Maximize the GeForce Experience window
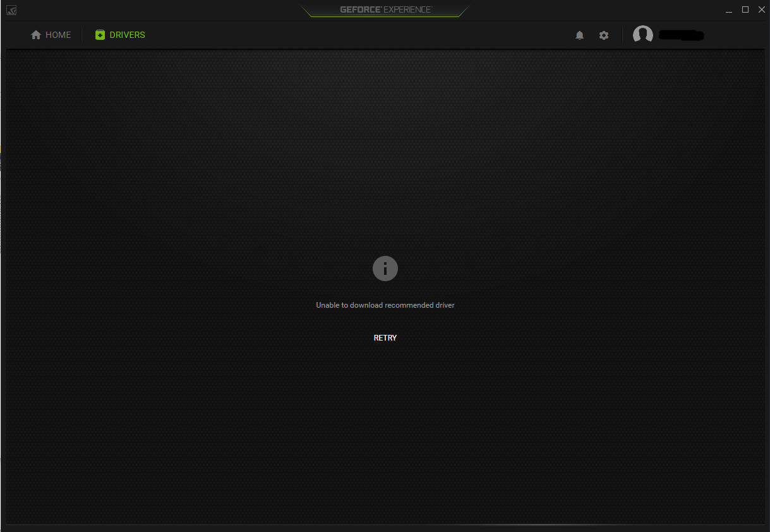 [745, 9]
